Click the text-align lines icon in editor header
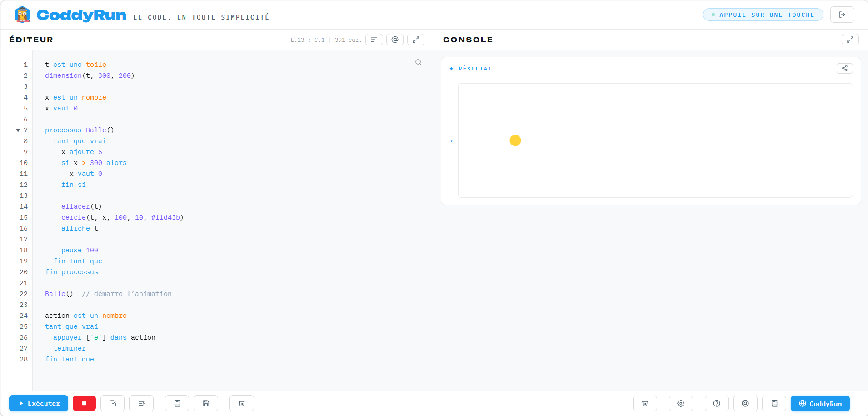 point(374,40)
